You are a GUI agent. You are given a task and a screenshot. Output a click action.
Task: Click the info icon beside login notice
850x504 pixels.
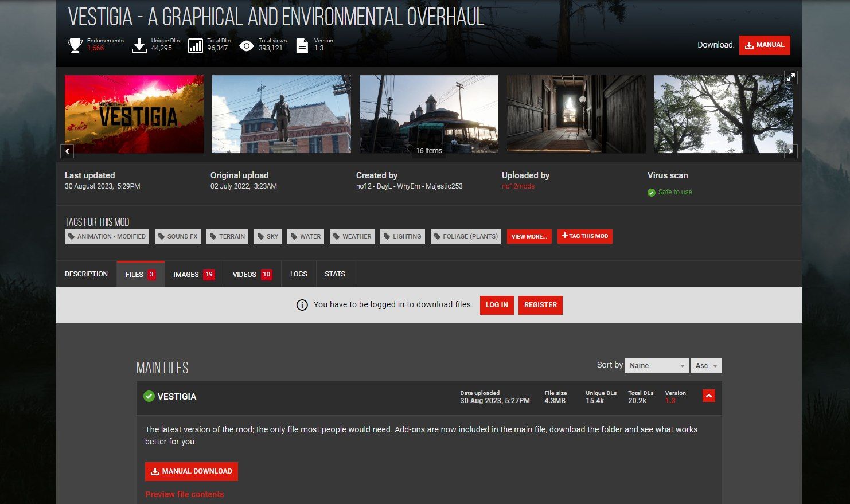pos(302,305)
